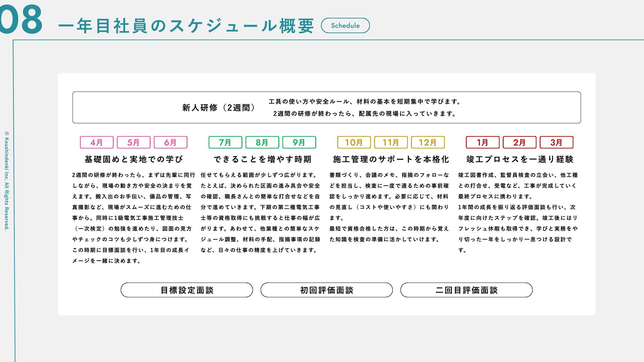
Task: Select the red 3月 tag
Action: (x=556, y=142)
